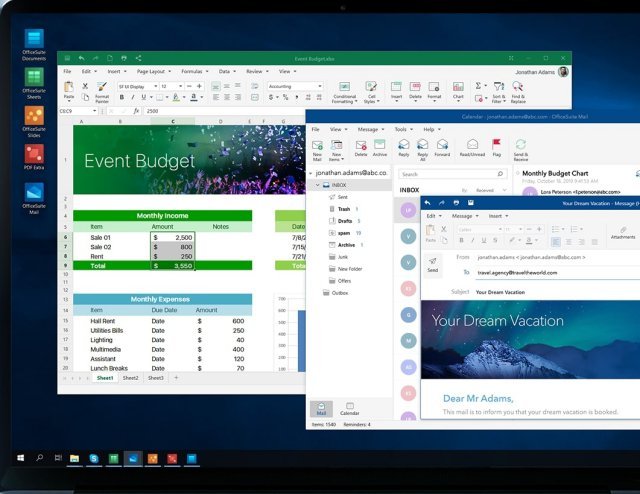The height and width of the screenshot is (494, 640).
Task: Open the Trash folder
Action: pos(344,209)
